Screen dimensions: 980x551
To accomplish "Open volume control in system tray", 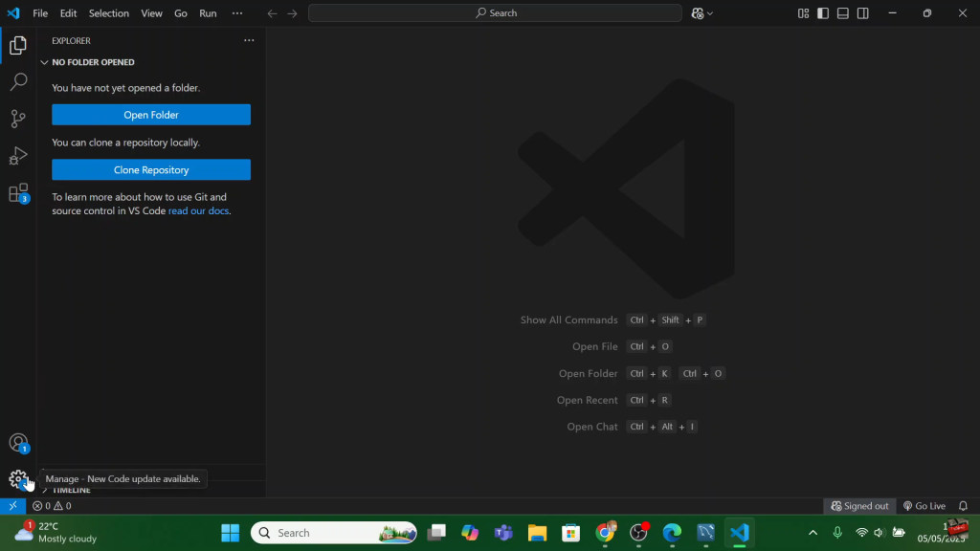I will 879,533.
